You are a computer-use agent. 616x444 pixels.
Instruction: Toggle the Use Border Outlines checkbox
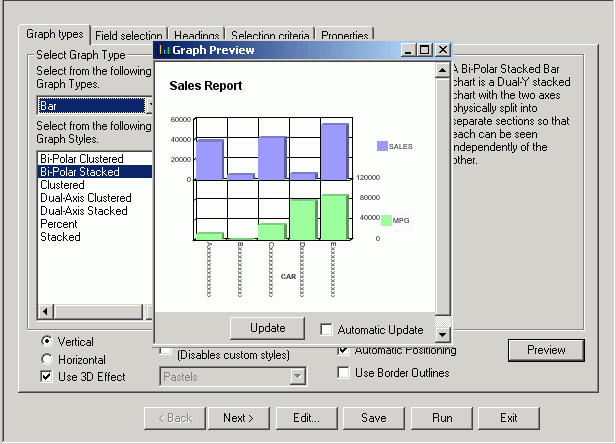tap(343, 372)
